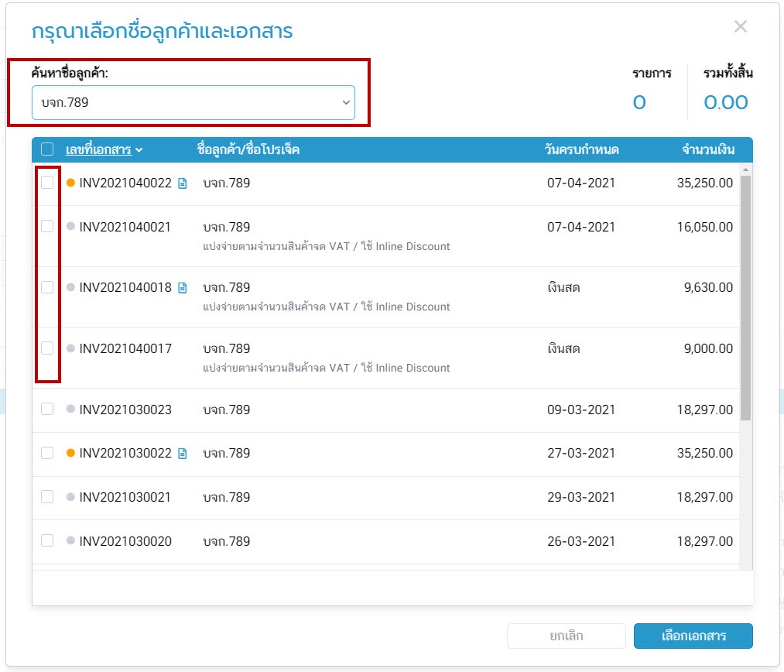Mark checkbox for INV2021030021
Screen dimensions: 784x672
pos(47,496)
